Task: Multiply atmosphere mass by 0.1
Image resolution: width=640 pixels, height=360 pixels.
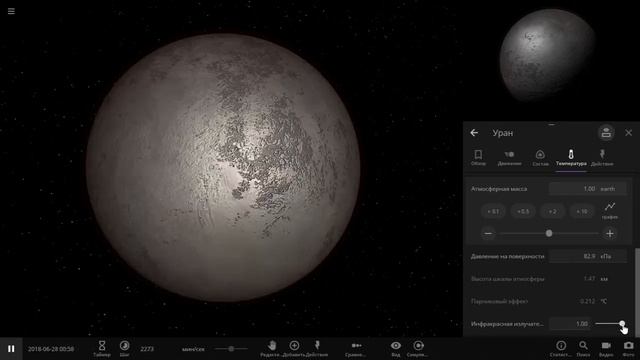Action: point(493,211)
